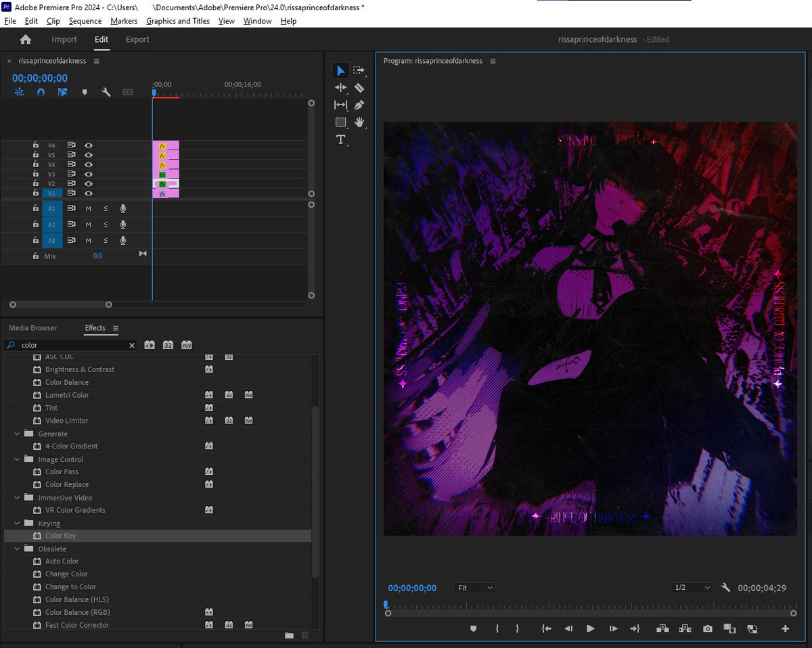
Task: Step back one frame
Action: pyautogui.click(x=568, y=628)
